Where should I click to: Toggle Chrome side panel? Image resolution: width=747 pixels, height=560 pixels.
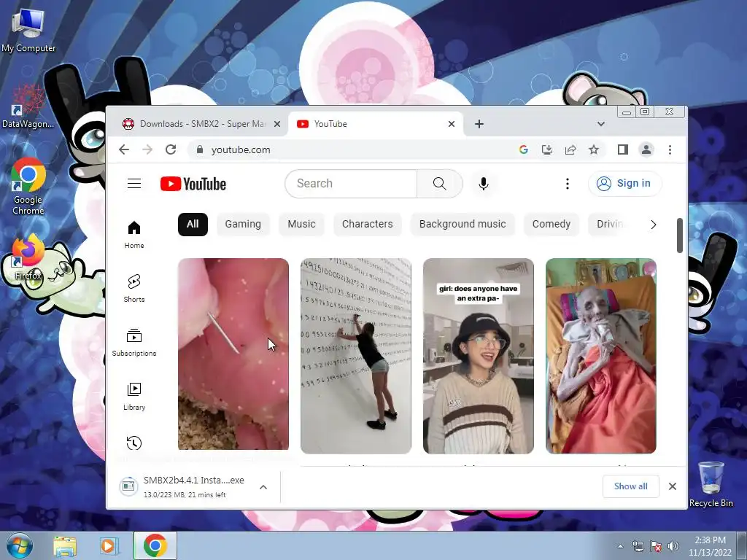click(x=623, y=149)
